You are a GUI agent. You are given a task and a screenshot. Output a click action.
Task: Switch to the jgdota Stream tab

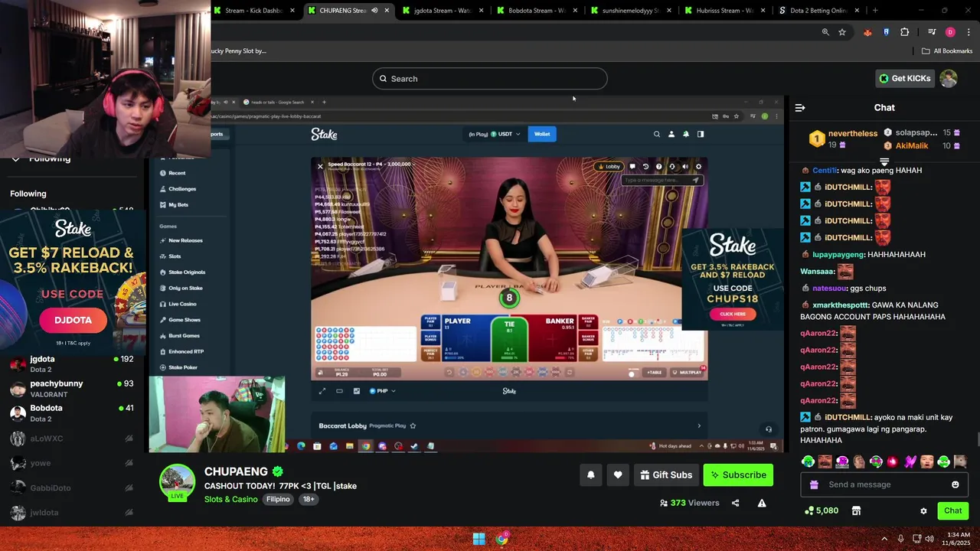click(442, 11)
